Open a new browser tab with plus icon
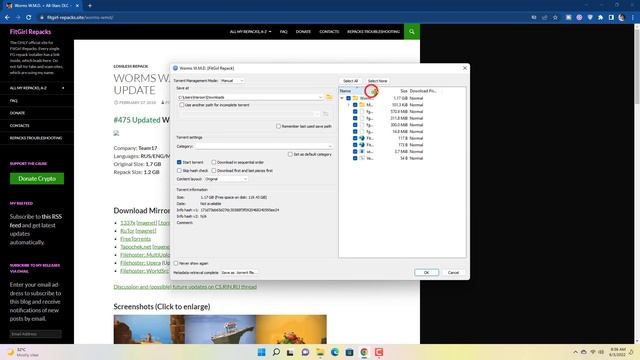This screenshot has height=360, width=640. (x=90, y=6)
